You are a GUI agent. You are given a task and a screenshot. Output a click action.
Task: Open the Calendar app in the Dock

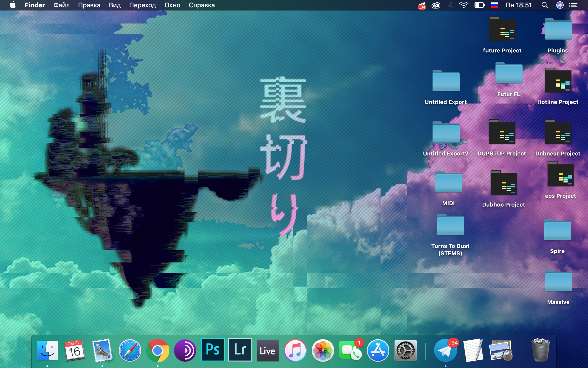coord(74,350)
